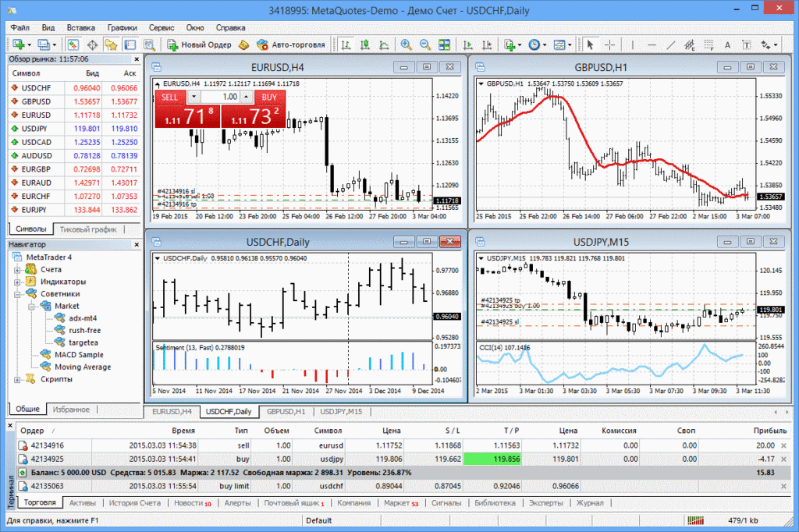Select the Fibonacci retracement tool
Image resolution: width=799 pixels, height=532 pixels.
(709, 44)
